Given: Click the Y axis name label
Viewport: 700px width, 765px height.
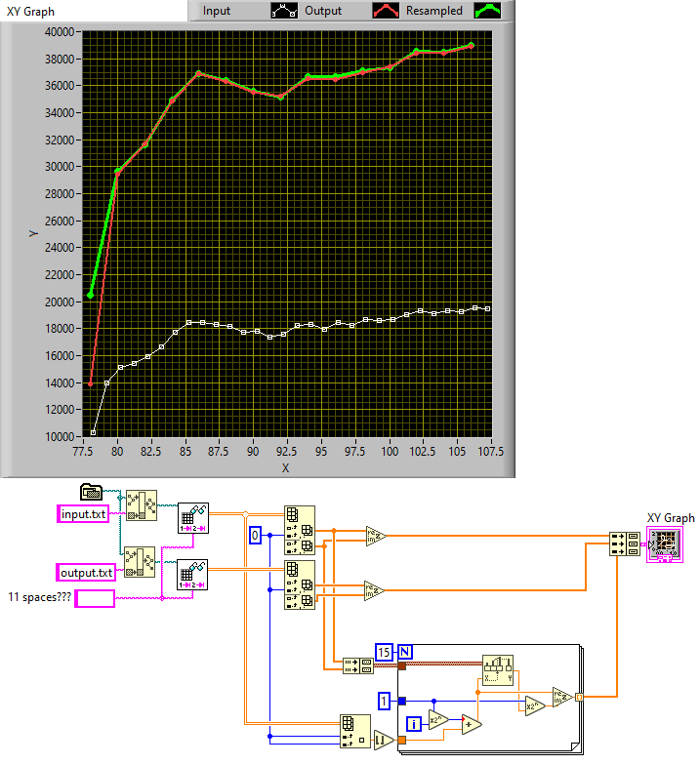Looking at the screenshot, I should [x=33, y=234].
